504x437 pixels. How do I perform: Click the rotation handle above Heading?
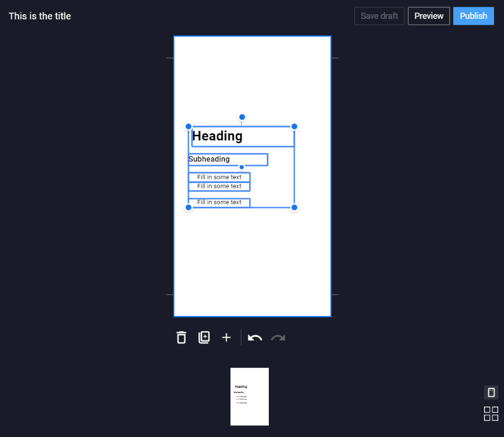tap(242, 117)
